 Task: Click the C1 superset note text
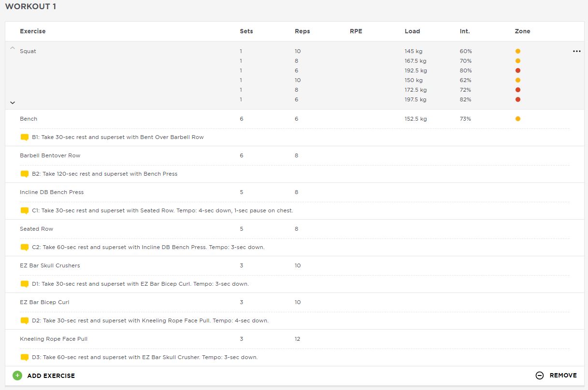coord(162,210)
